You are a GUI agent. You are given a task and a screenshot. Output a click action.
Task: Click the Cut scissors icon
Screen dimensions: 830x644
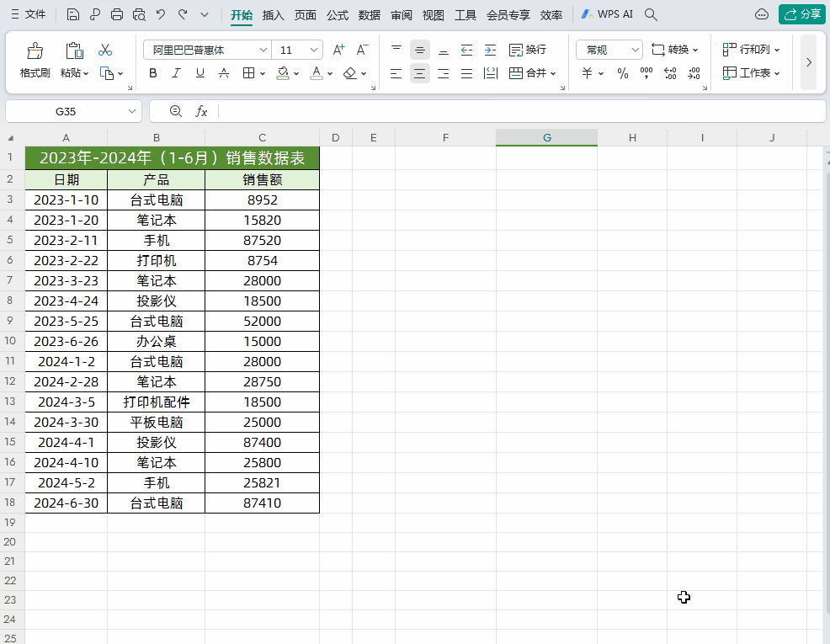click(x=105, y=51)
